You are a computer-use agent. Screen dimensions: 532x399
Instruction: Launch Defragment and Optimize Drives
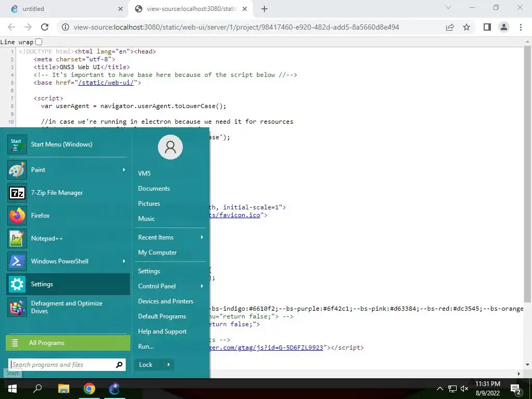click(x=68, y=307)
